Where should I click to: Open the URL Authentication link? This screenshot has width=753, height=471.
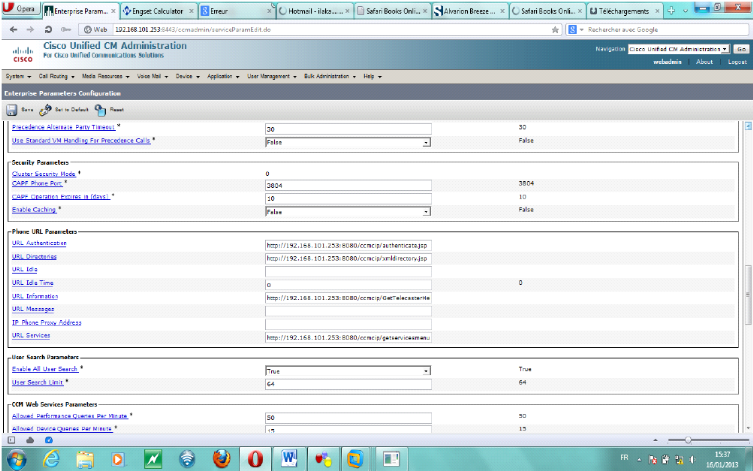click(x=39, y=243)
